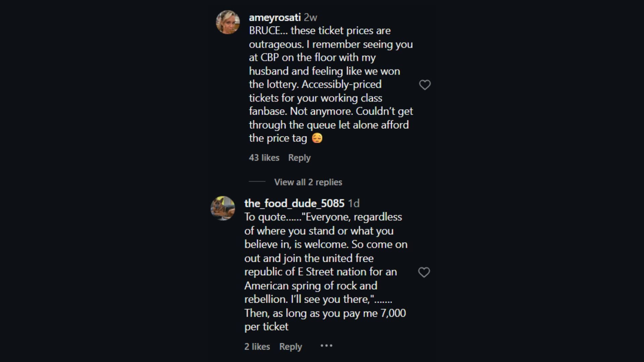Select the username the_food_dude_5085
This screenshot has width=644, height=362.
[294, 203]
